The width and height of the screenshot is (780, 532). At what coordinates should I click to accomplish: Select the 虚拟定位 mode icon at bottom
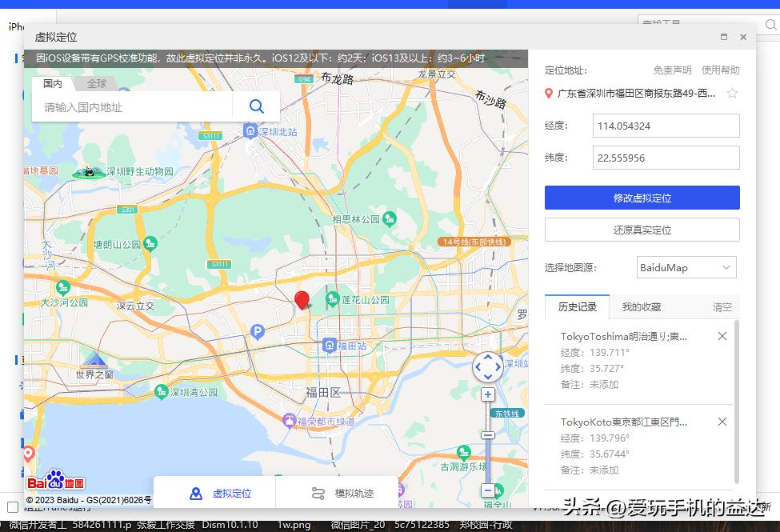(x=196, y=493)
